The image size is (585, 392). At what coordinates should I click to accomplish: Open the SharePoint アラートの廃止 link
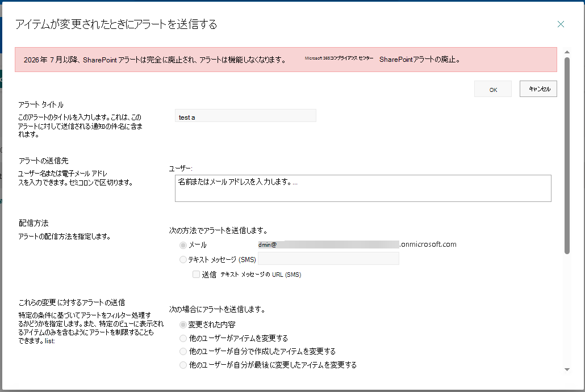pyautogui.click(x=419, y=59)
